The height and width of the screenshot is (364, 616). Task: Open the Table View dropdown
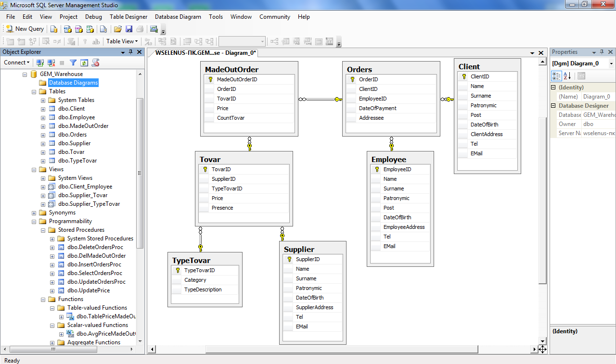[122, 41]
